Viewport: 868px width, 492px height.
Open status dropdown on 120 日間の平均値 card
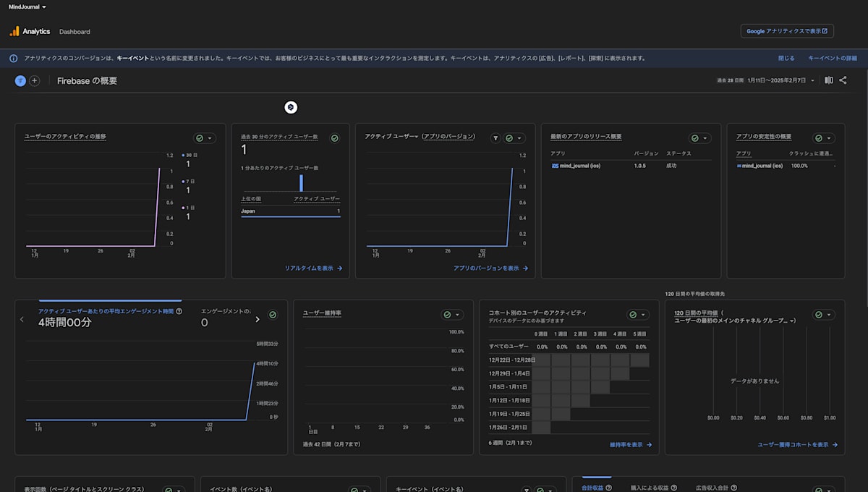pos(824,315)
